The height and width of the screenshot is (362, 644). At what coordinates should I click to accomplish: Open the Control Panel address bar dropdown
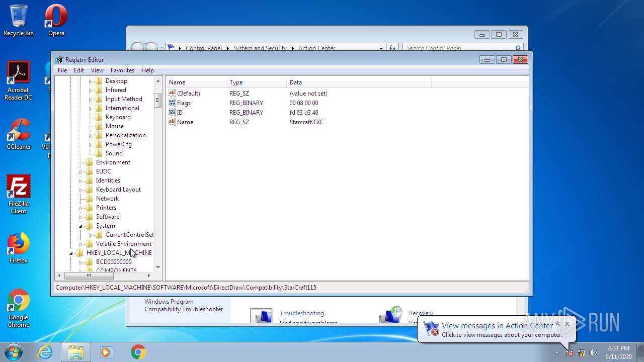click(381, 48)
